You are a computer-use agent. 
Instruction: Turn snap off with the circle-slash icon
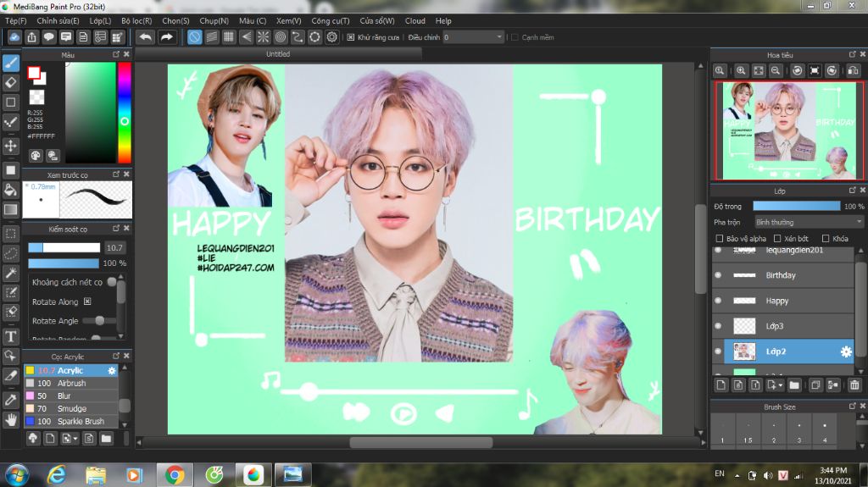click(194, 37)
